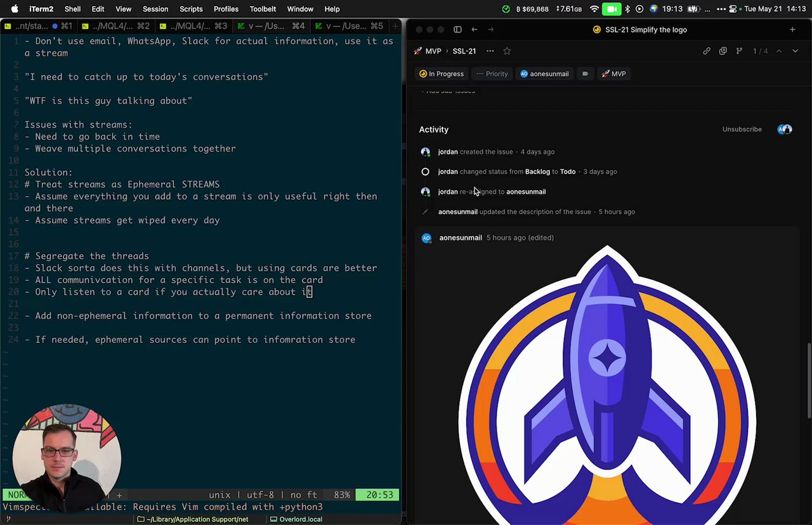Viewport: 812px width, 525px height.
Task: Click the Wi-Fi status icon
Action: point(594,9)
